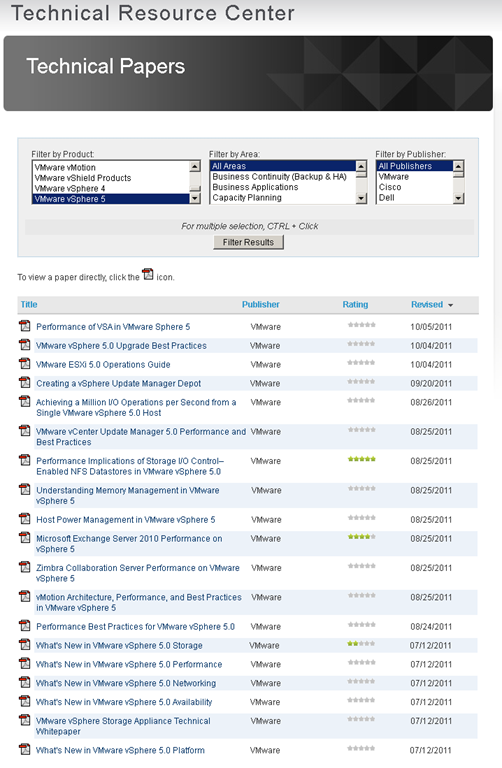Viewport: 502px width, 768px height.
Task: Open PDF icon for Storage I/O Control NFS paper
Action: 24,460
